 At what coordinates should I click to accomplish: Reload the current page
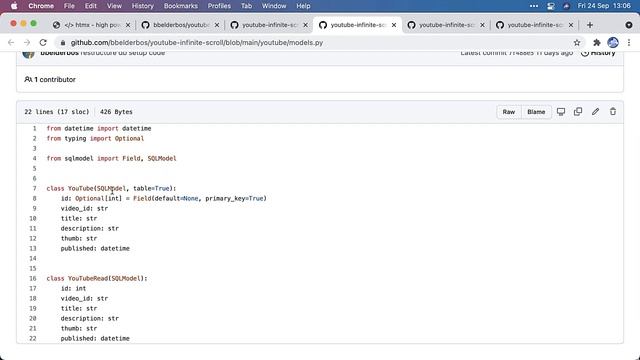tap(43, 42)
